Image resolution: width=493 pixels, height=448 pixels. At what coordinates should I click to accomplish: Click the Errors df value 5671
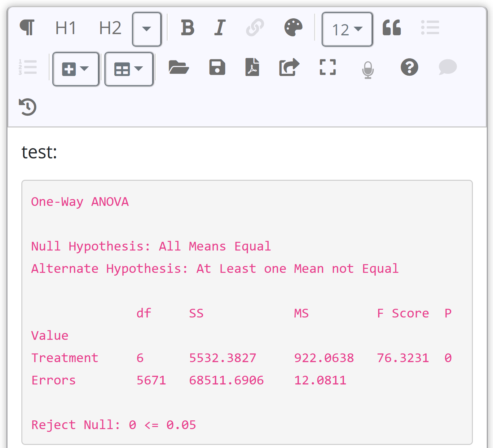pos(151,380)
